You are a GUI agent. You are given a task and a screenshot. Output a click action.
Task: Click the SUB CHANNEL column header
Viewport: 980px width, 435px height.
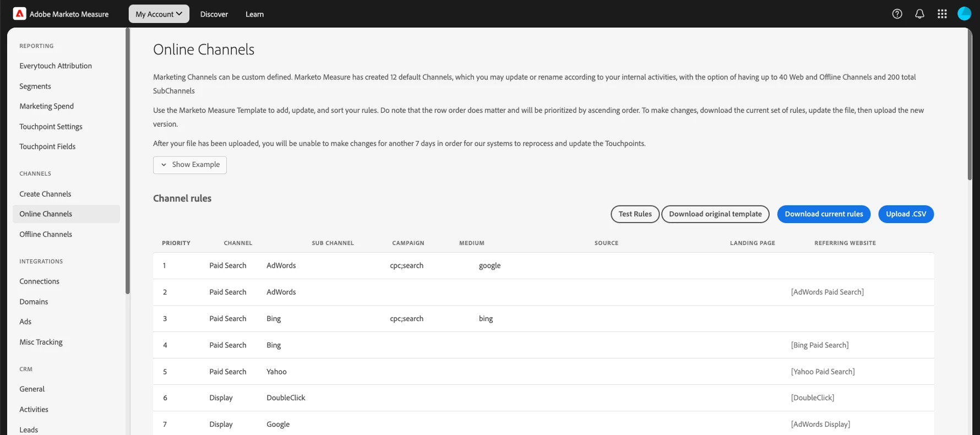[333, 243]
